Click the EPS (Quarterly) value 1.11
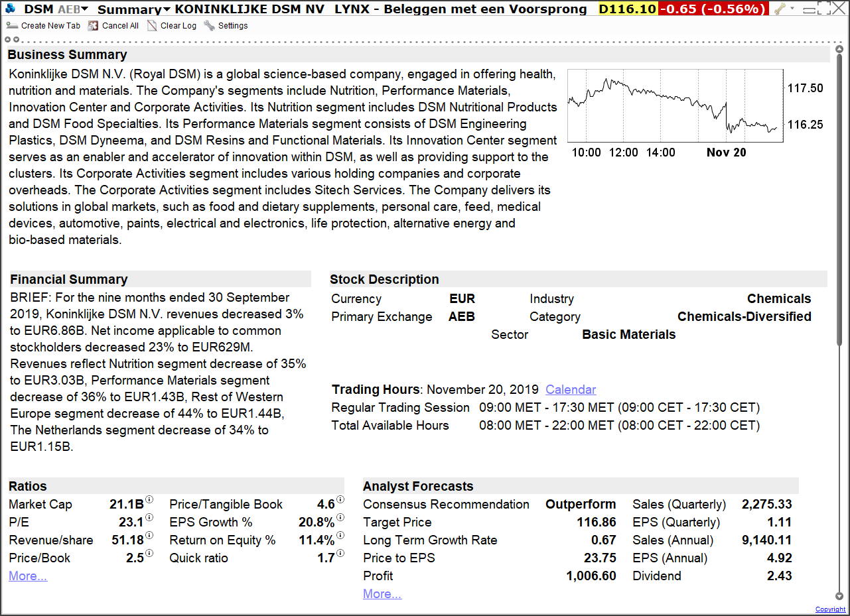Screen dimensions: 850x616 780,522
